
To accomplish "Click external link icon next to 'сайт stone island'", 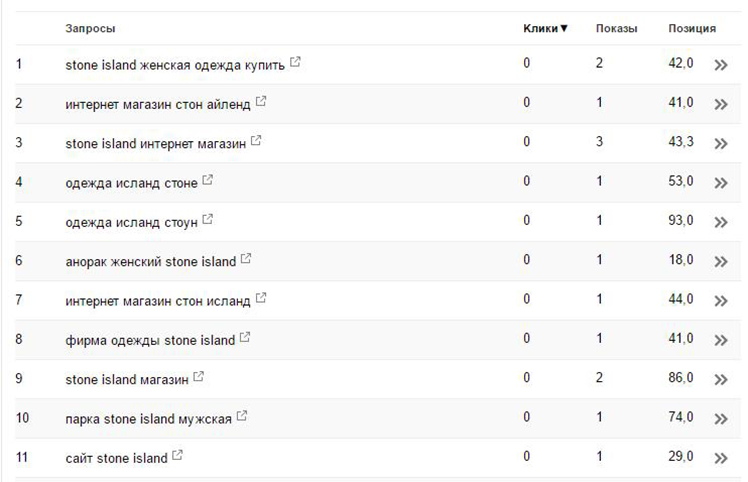I will pos(177,455).
